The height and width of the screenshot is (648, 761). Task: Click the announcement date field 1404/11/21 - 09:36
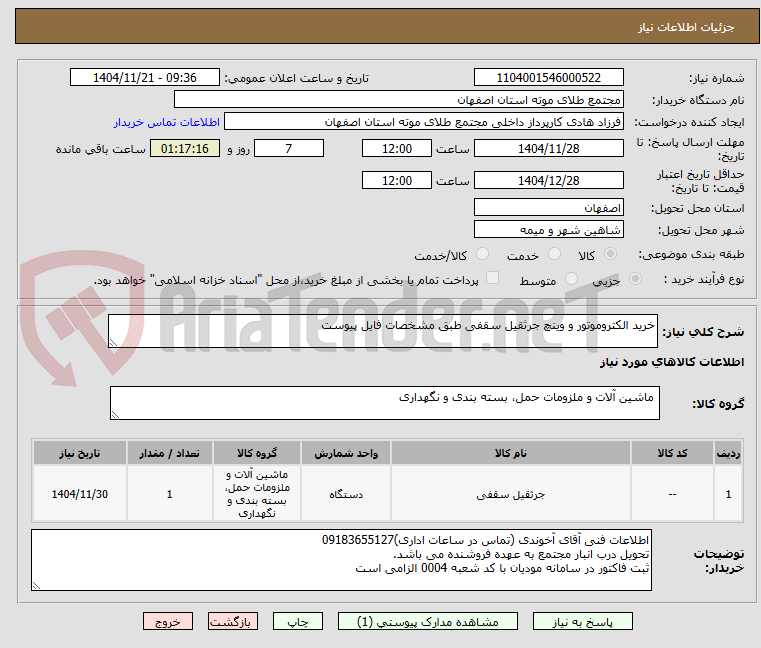[x=145, y=78]
